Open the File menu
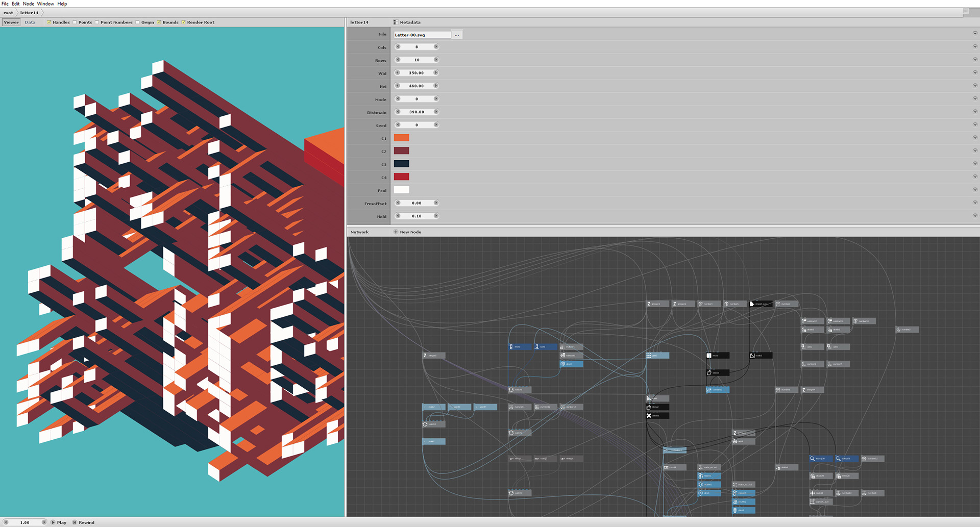The height and width of the screenshot is (527, 980). point(5,4)
